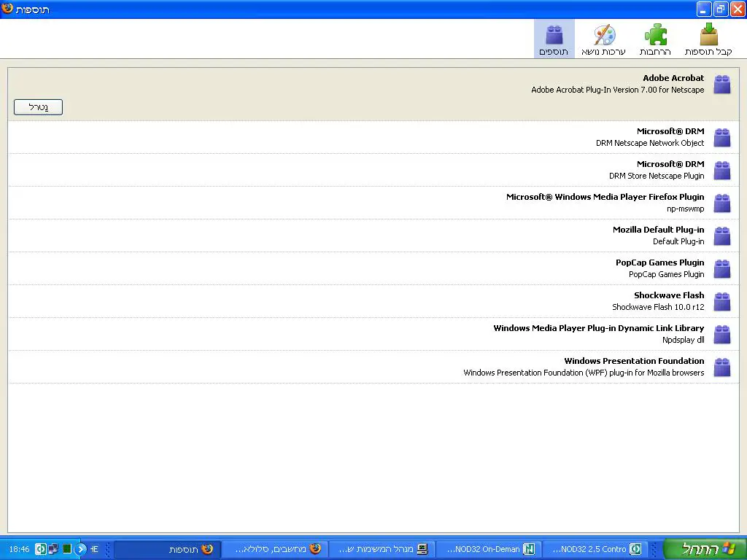Select the Shockwave Flash plugin icon
The width and height of the screenshot is (747, 560).
pyautogui.click(x=721, y=302)
